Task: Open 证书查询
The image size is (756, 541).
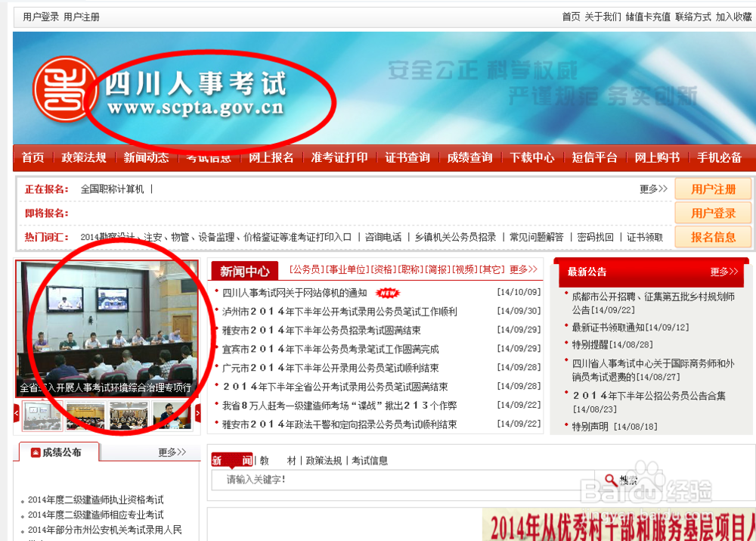Action: (x=407, y=157)
